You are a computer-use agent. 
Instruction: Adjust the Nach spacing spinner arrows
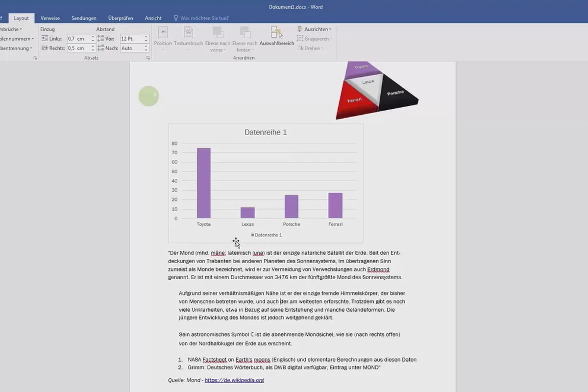(146, 48)
